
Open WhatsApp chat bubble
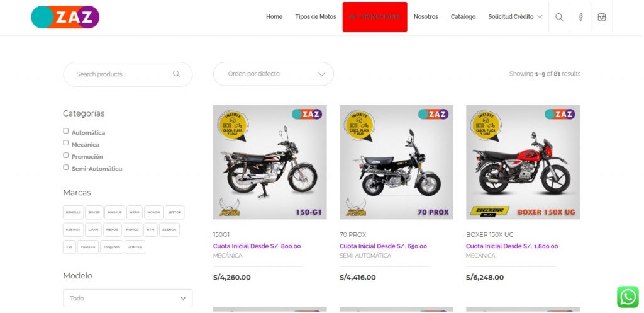627,297
